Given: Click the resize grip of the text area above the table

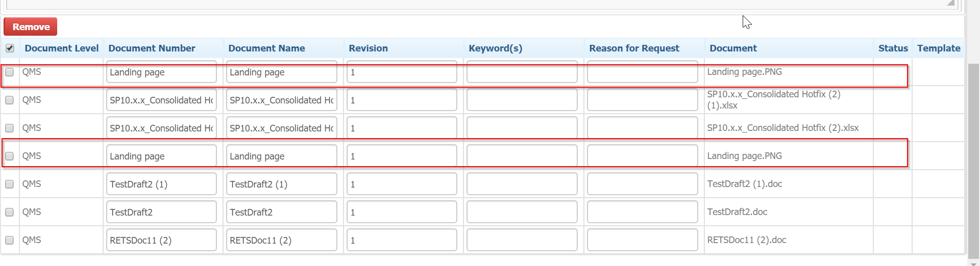Looking at the screenshot, I should tap(950, 3).
